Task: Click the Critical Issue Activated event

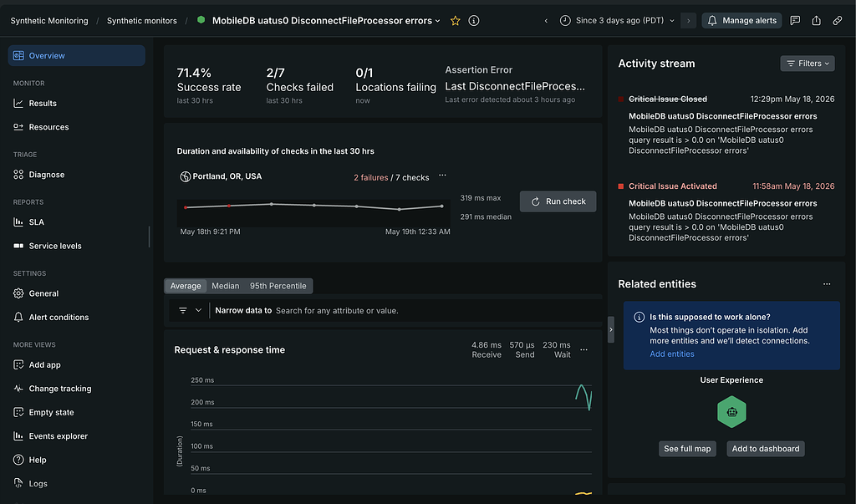Action: pyautogui.click(x=673, y=186)
